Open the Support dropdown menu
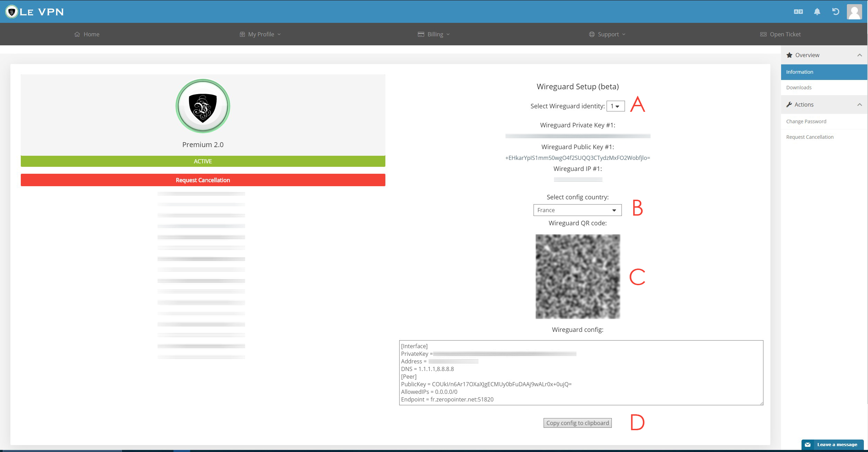Viewport: 868px width, 452px height. pos(607,34)
